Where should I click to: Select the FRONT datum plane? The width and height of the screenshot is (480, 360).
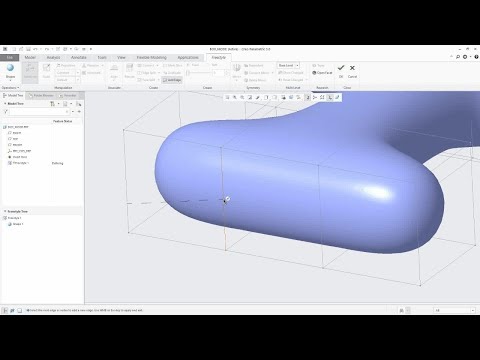pos(15,145)
